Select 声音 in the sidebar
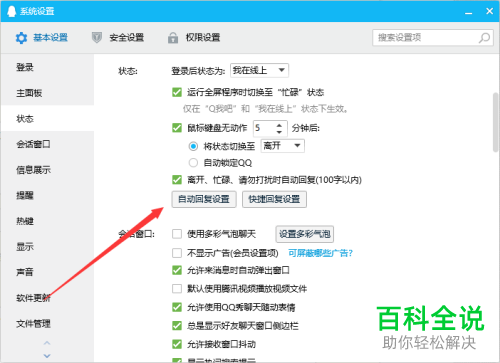The image size is (500, 363). click(x=47, y=272)
